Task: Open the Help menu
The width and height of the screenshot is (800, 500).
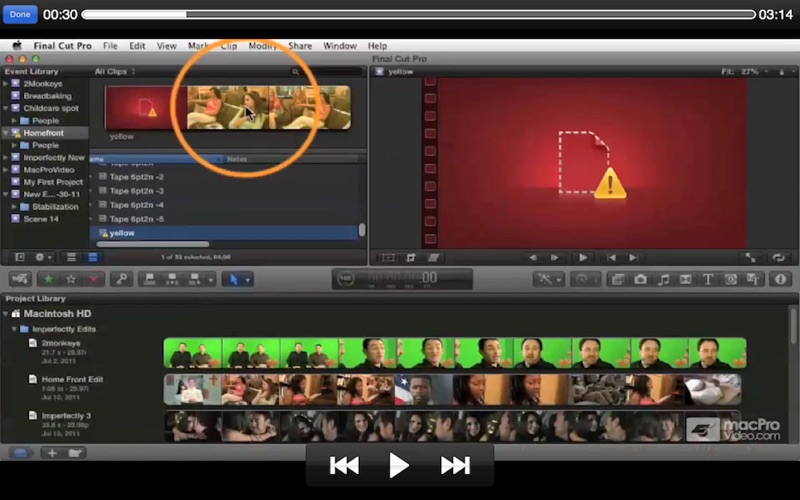Action: (x=377, y=45)
